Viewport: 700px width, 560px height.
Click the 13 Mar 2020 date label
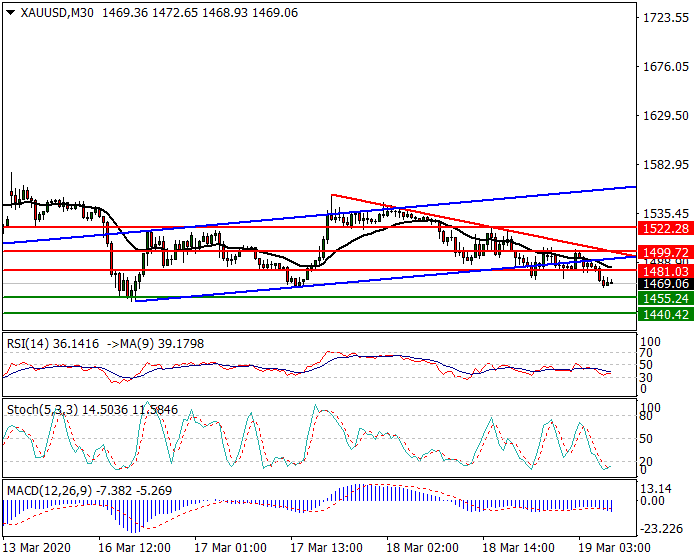37,548
